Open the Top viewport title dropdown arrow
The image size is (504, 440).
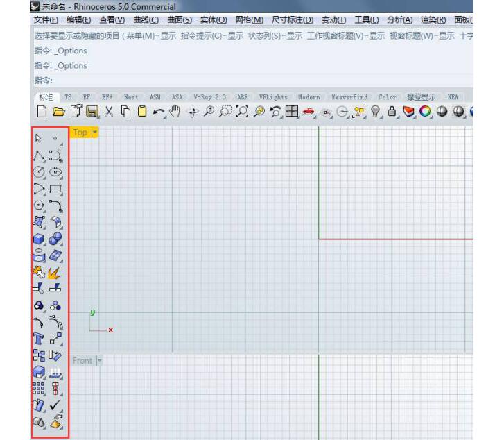95,133
